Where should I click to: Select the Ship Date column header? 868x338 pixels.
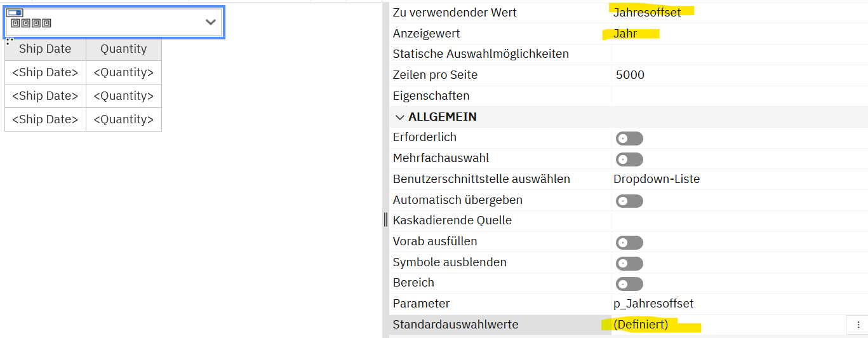pyautogui.click(x=45, y=49)
